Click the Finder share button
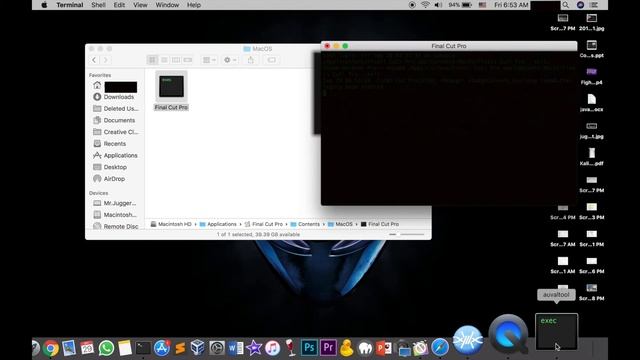The height and width of the screenshot is (360, 640). (251, 60)
